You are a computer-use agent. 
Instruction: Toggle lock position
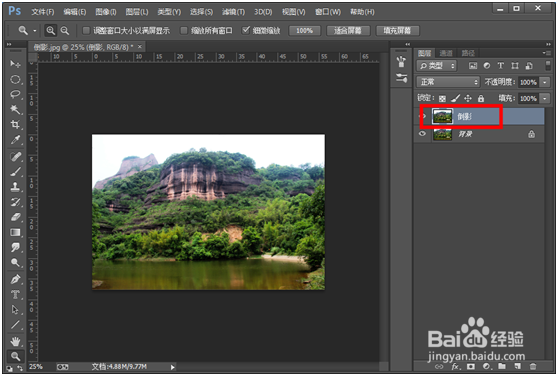click(x=468, y=99)
